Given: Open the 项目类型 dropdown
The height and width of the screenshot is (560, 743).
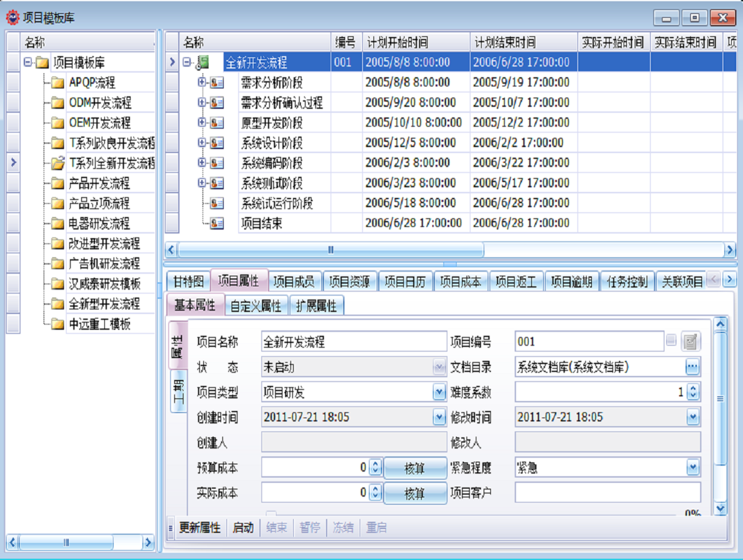Looking at the screenshot, I should [x=439, y=392].
